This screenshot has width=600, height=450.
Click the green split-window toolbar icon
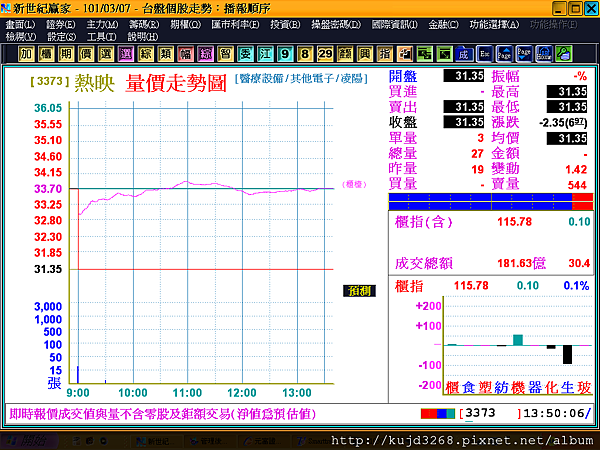pos(424,54)
